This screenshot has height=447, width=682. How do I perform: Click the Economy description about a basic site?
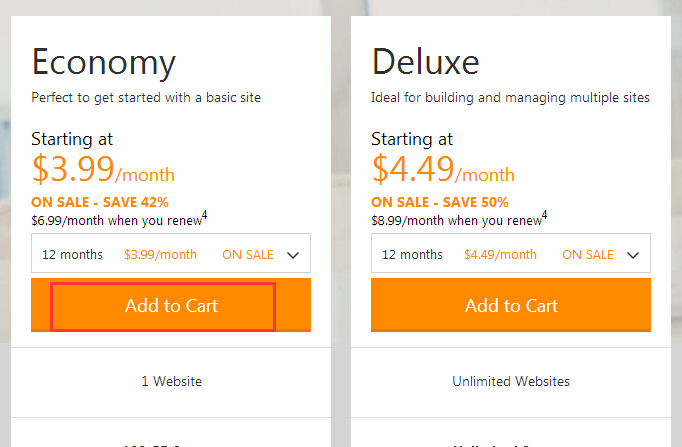point(146,98)
